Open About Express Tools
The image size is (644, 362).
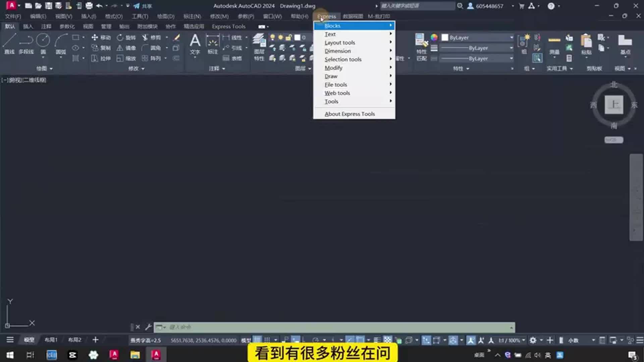[x=350, y=114]
